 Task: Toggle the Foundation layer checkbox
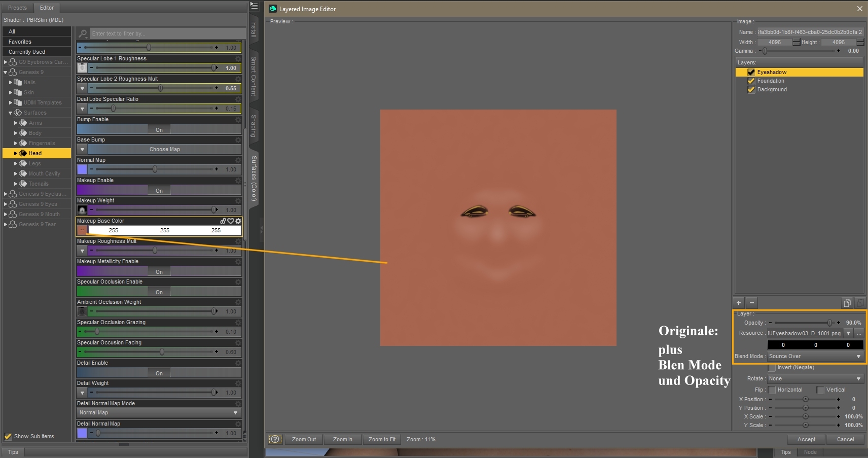click(751, 81)
